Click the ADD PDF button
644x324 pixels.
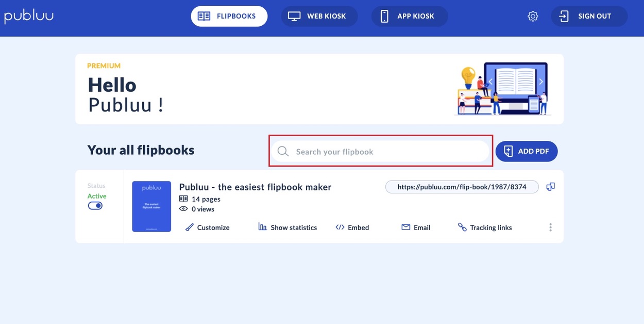coord(526,151)
